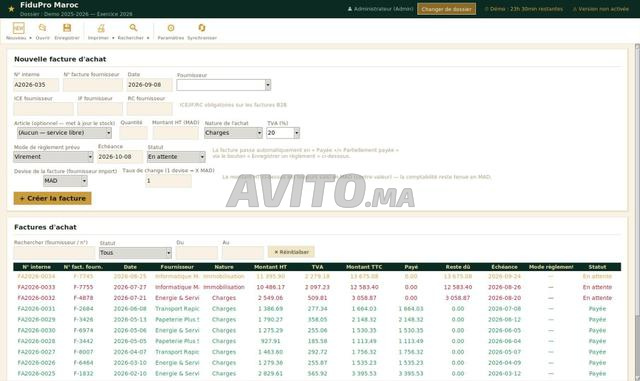Image resolution: width=640 pixels, height=381 pixels.
Task: Select invoice row FA2026-0030
Action: 317,331
